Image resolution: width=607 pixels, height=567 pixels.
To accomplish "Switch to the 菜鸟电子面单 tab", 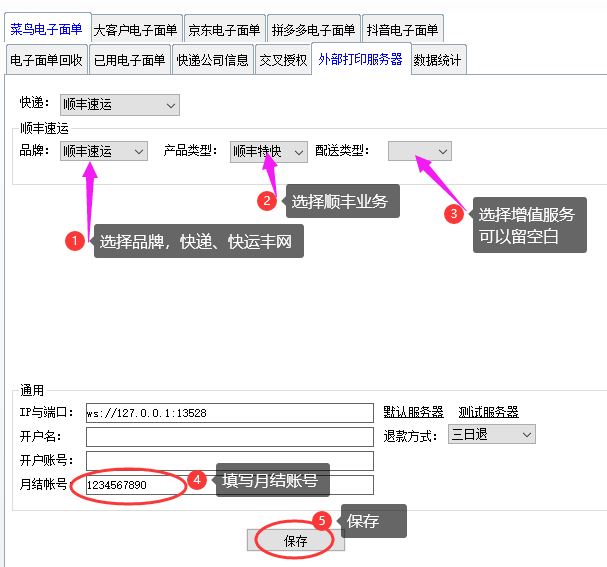I will coord(46,30).
